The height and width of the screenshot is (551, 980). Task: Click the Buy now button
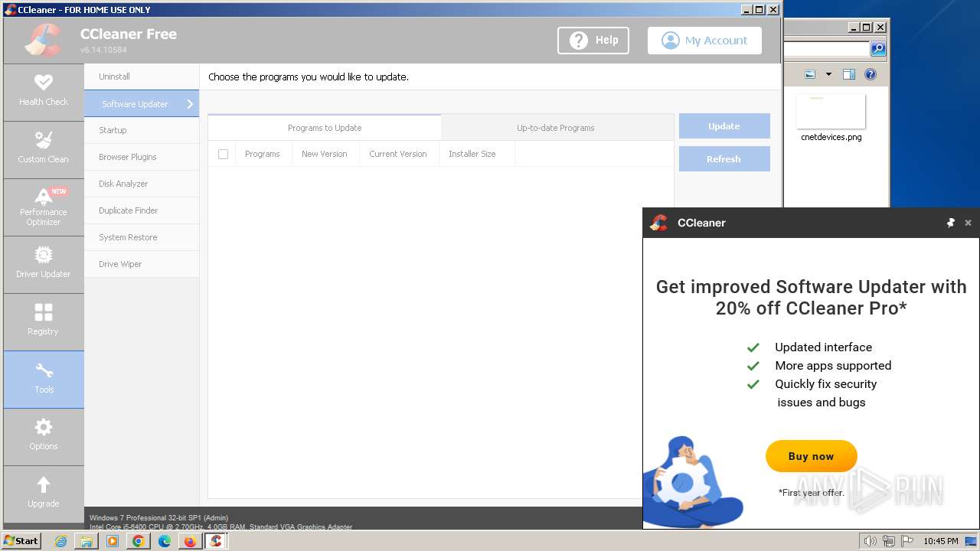(812, 456)
